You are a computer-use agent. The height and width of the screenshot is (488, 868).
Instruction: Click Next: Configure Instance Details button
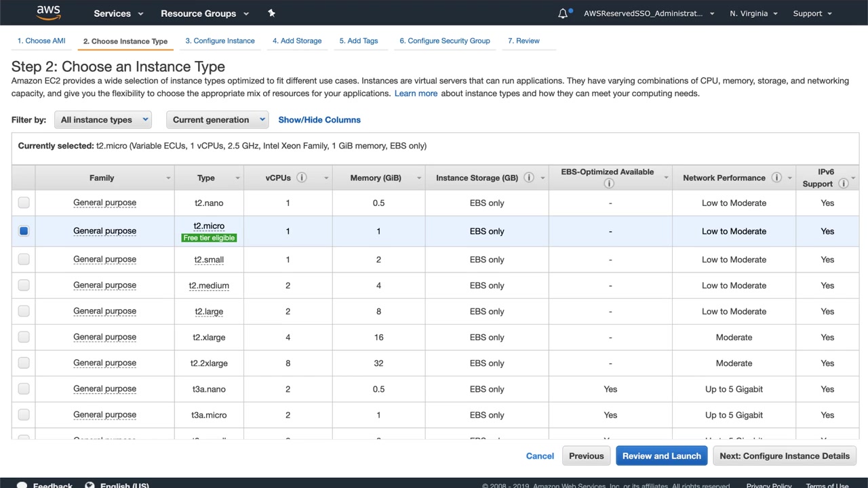coord(785,456)
